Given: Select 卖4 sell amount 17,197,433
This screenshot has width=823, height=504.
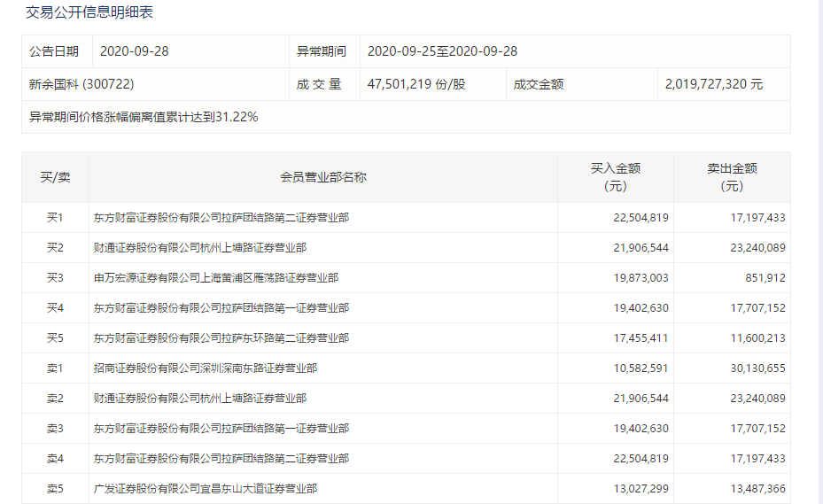Looking at the screenshot, I should 758,459.
